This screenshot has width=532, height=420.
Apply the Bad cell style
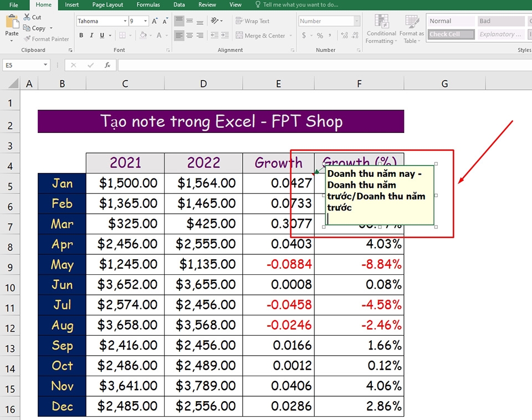tap(501, 21)
